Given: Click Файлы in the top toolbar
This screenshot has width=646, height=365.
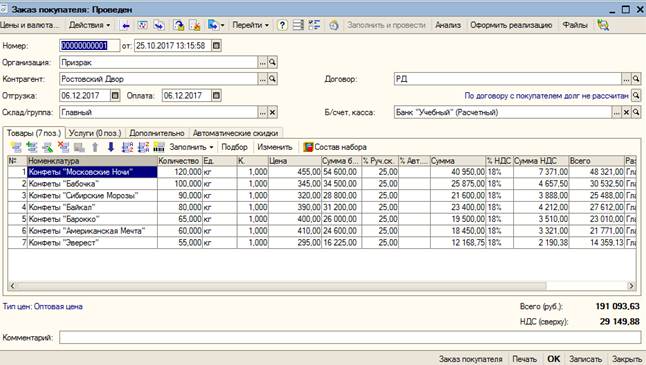Looking at the screenshot, I should coord(575,25).
